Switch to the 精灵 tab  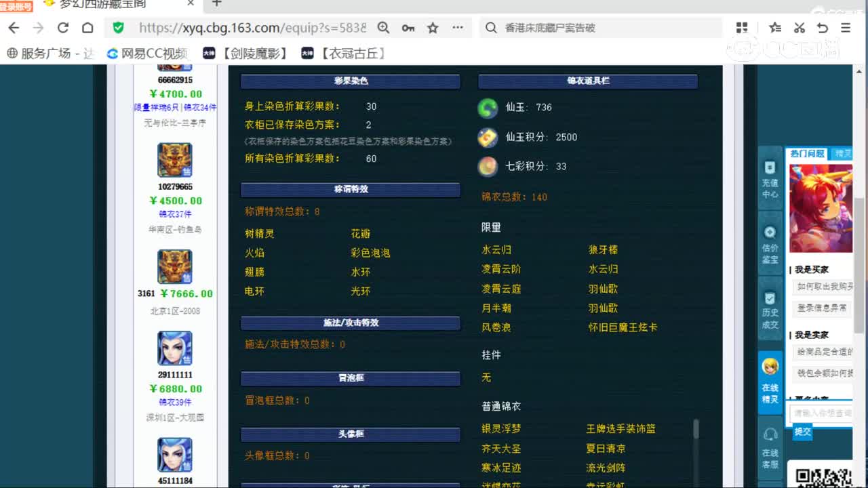click(843, 155)
